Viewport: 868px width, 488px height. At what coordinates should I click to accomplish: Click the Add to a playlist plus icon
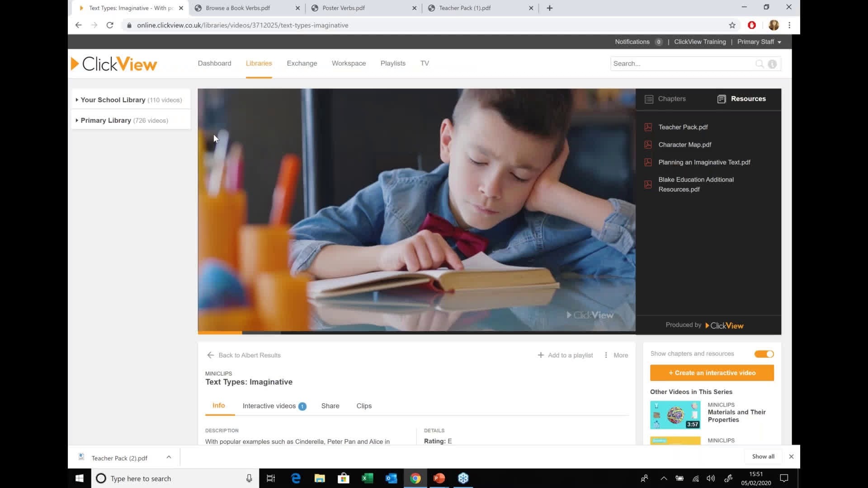(541, 355)
